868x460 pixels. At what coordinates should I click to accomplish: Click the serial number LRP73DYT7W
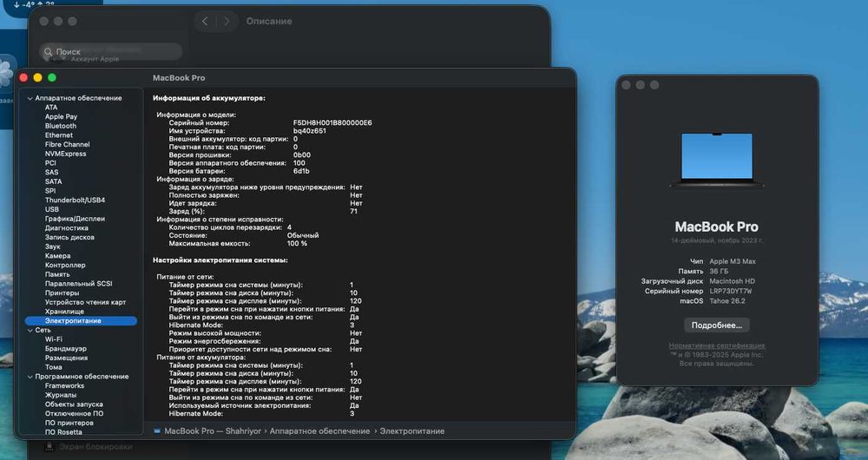[x=731, y=291]
